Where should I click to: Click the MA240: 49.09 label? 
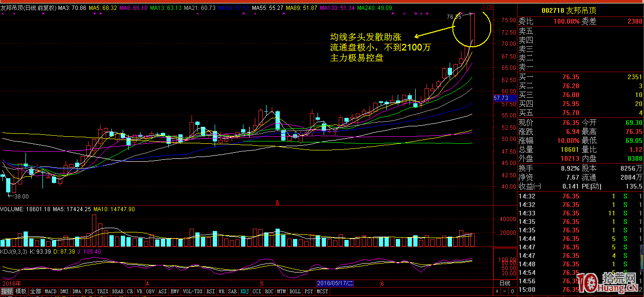[x=375, y=8]
